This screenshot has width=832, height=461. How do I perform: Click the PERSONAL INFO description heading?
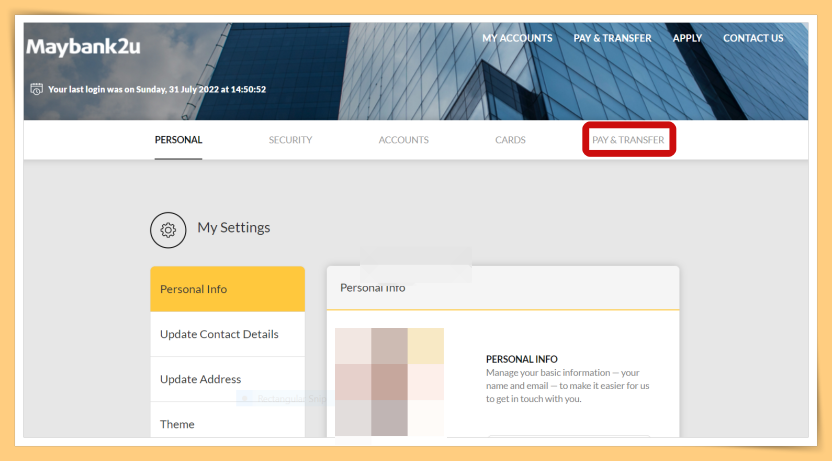click(x=522, y=359)
